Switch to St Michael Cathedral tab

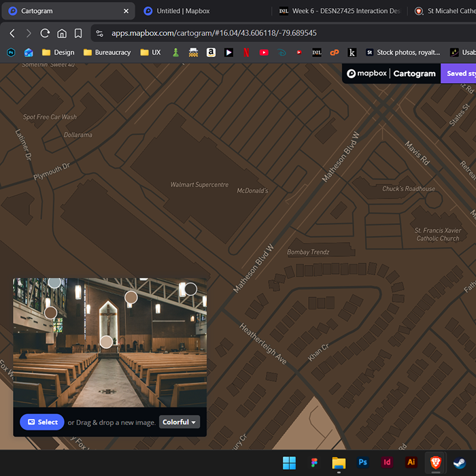pos(445,11)
